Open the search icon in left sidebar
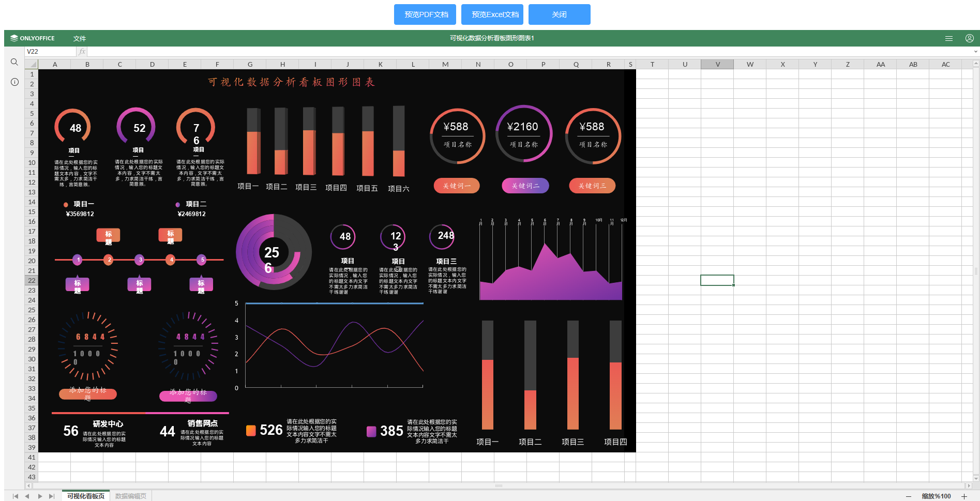The height and width of the screenshot is (501, 980). [x=14, y=62]
